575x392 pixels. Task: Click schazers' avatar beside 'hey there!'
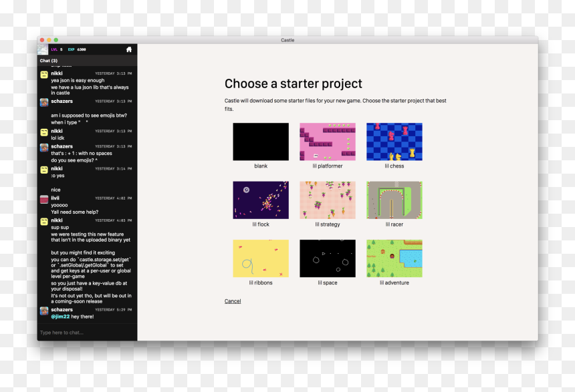[44, 311]
